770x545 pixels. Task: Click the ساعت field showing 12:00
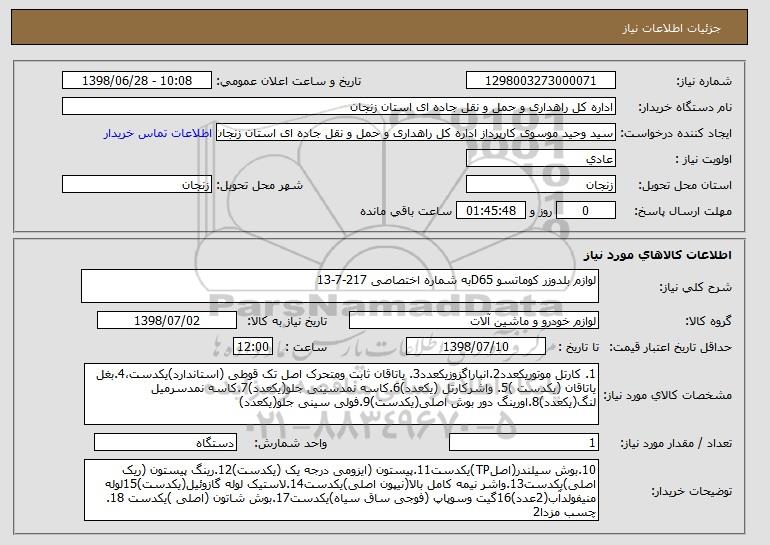253,347
